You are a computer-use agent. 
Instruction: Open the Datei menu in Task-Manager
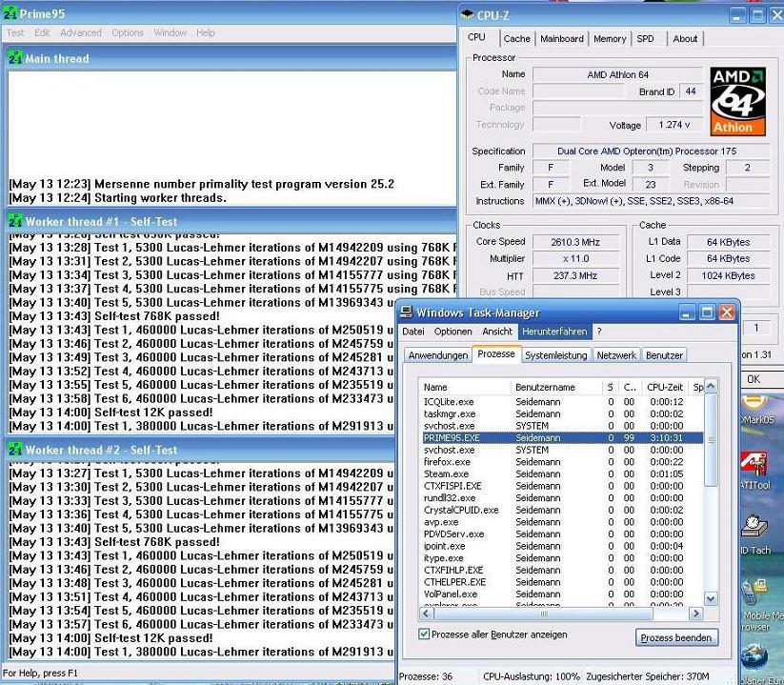click(x=413, y=332)
